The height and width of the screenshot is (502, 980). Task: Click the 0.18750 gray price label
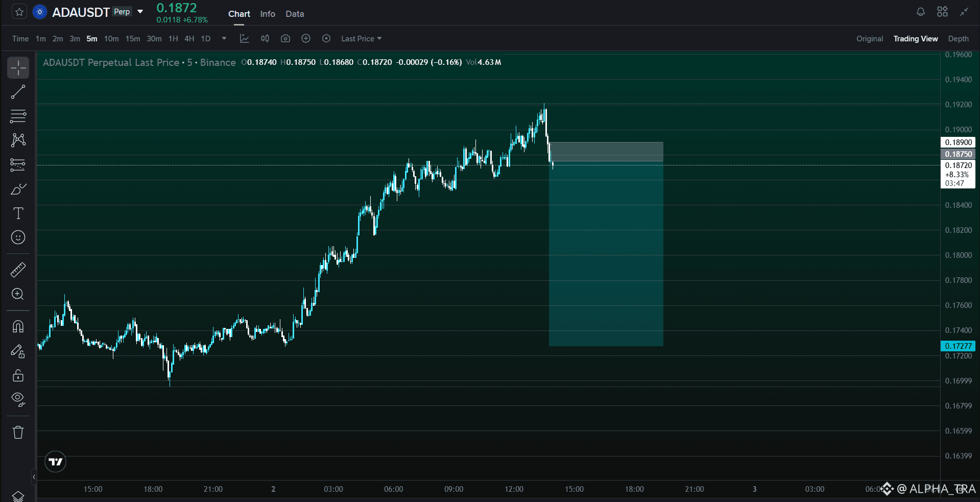[x=958, y=154]
